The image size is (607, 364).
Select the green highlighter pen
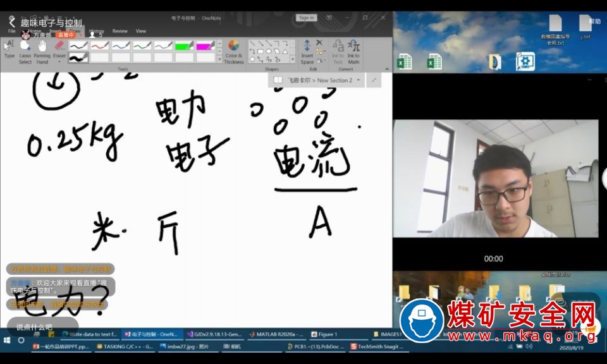click(x=184, y=45)
